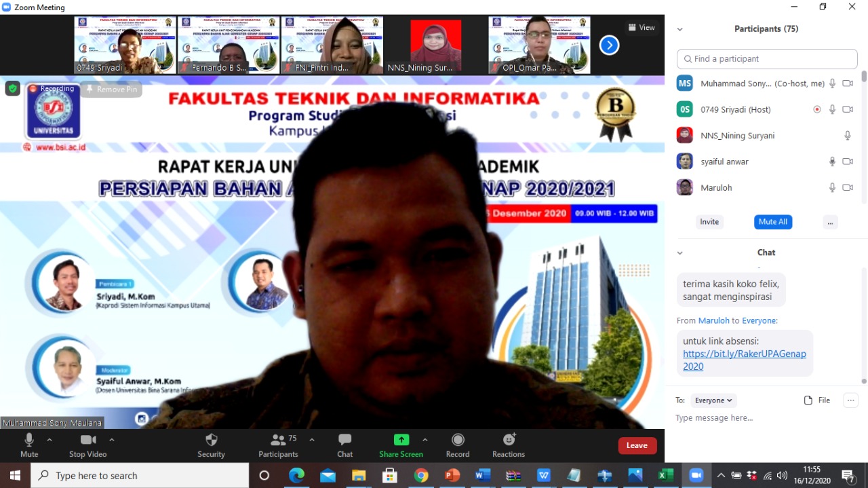Mute the microphone

(29, 440)
